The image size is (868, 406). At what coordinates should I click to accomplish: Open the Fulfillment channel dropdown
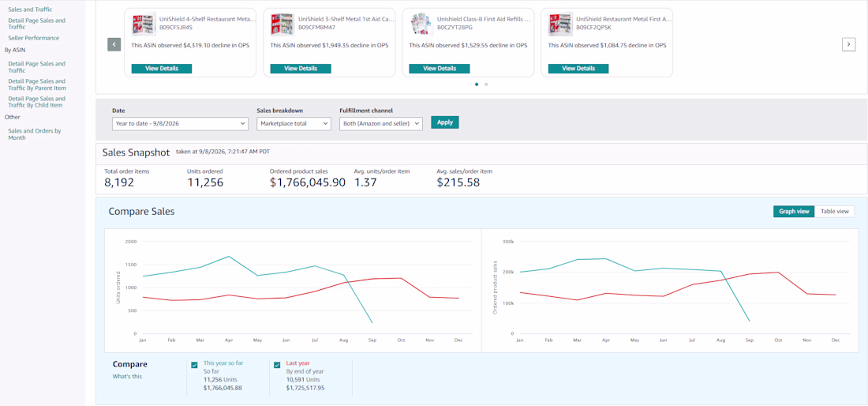point(381,123)
